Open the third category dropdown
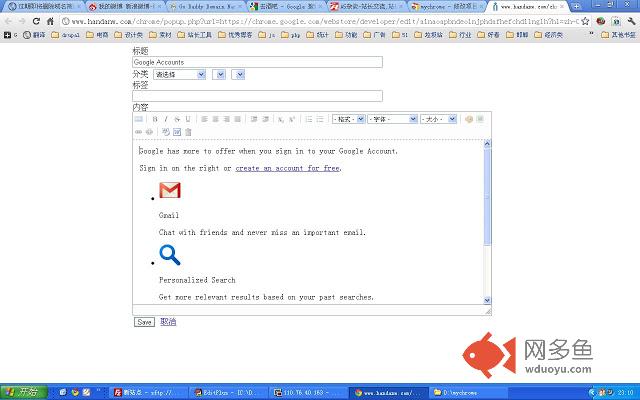Image resolution: width=640 pixels, height=400 pixels. (x=238, y=75)
